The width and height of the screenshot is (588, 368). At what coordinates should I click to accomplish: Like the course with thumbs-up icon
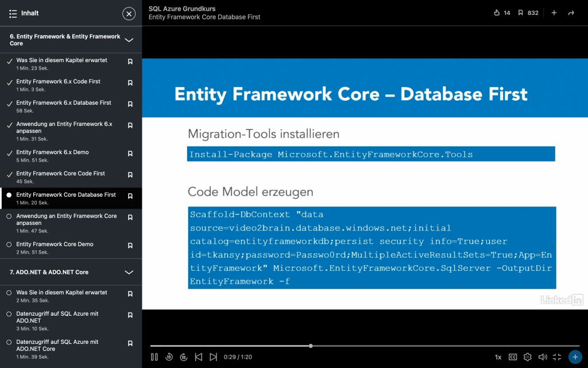(x=497, y=13)
